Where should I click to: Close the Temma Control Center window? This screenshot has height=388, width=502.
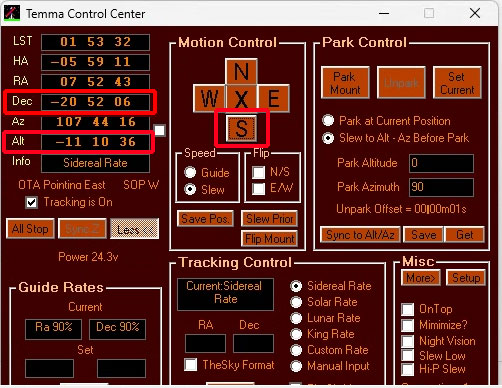(475, 13)
